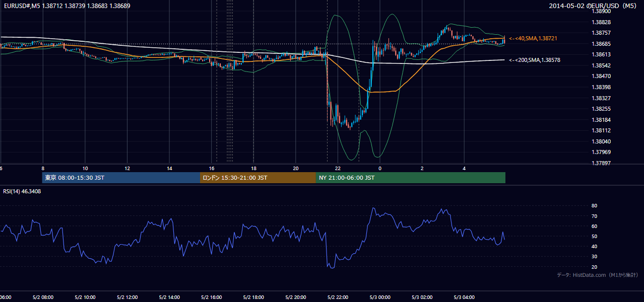Click price axis value 1.38542

click(x=601, y=65)
